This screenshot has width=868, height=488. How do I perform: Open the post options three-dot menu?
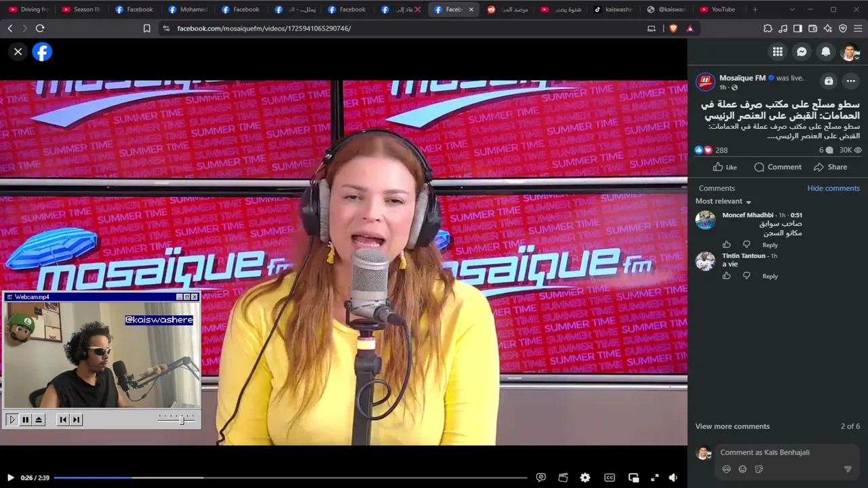[851, 81]
